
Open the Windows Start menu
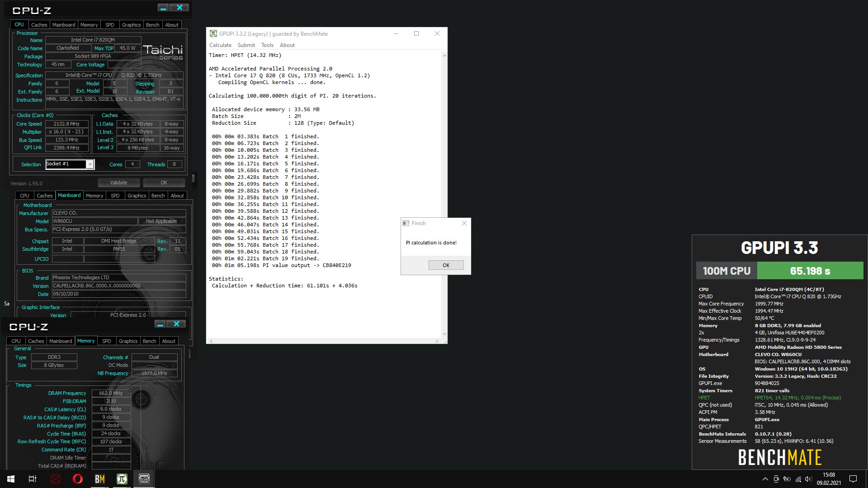click(x=11, y=479)
